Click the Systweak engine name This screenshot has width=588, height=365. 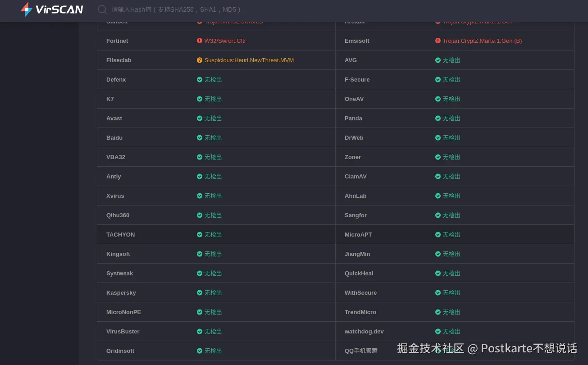119,273
